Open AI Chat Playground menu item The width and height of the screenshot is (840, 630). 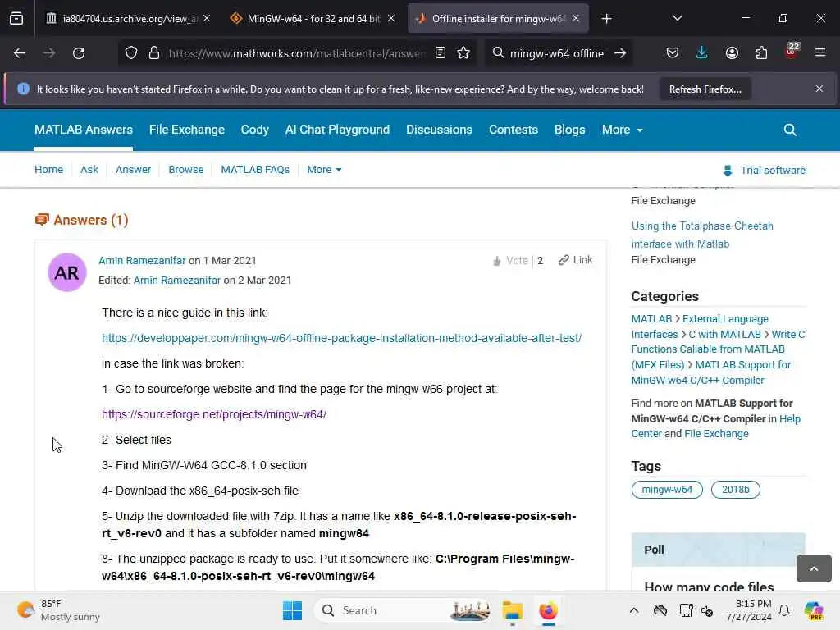pyautogui.click(x=337, y=130)
